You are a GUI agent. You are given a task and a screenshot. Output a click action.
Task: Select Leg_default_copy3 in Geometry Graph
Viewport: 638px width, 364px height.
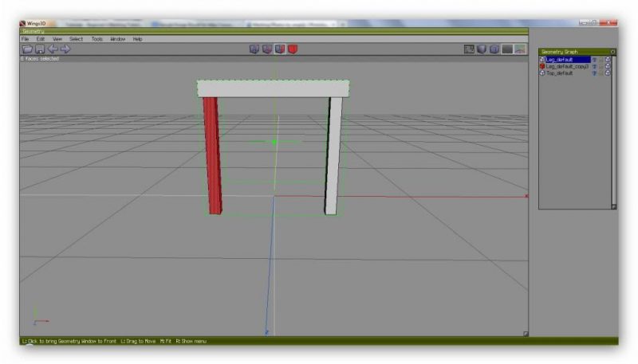567,67
